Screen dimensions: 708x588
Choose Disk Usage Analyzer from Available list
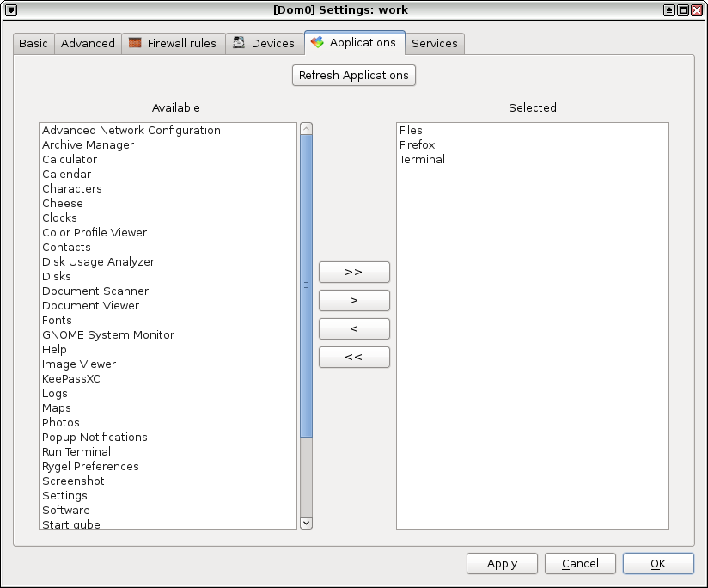pos(98,261)
